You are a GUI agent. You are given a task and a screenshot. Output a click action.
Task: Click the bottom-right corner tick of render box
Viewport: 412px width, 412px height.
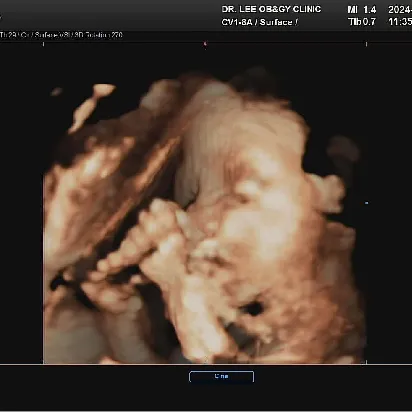[366, 362]
